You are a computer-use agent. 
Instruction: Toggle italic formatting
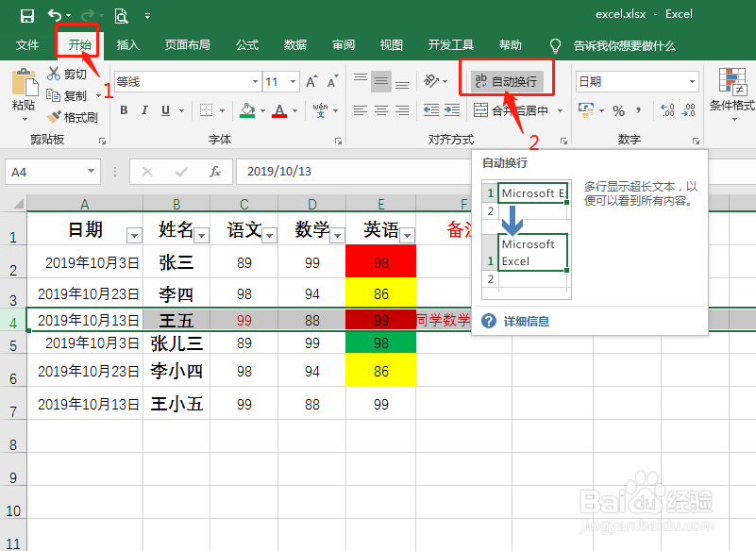[x=144, y=110]
